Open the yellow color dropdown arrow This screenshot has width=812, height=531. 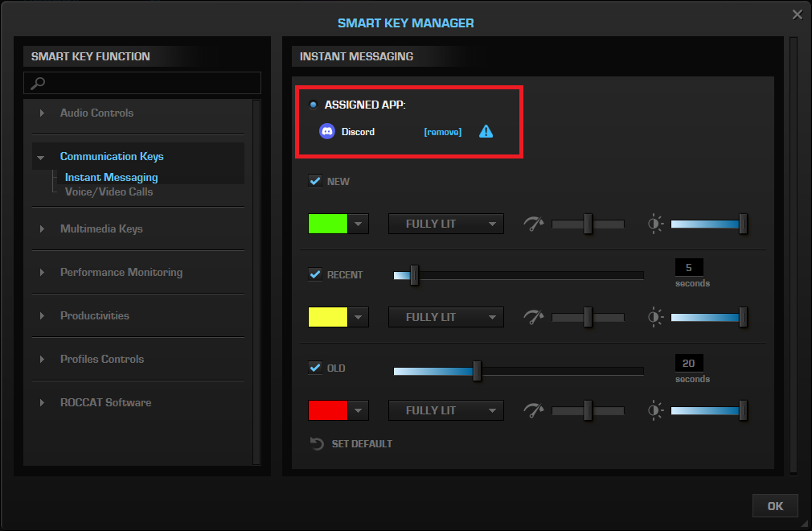[x=359, y=317]
